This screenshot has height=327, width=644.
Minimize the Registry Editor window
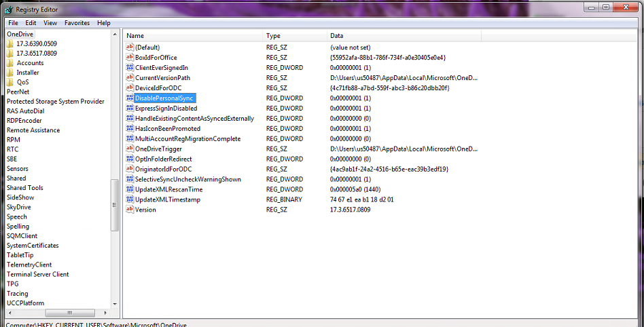[x=592, y=7]
